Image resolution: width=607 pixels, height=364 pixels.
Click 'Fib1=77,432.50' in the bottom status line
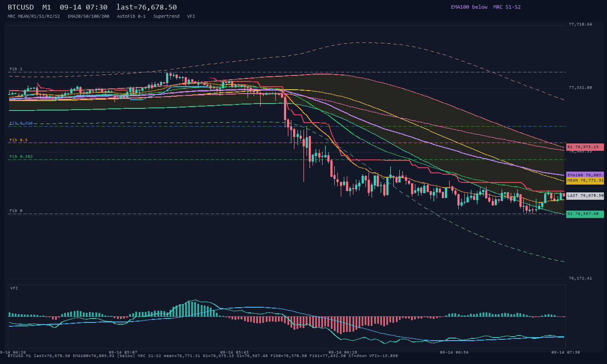click(328, 356)
